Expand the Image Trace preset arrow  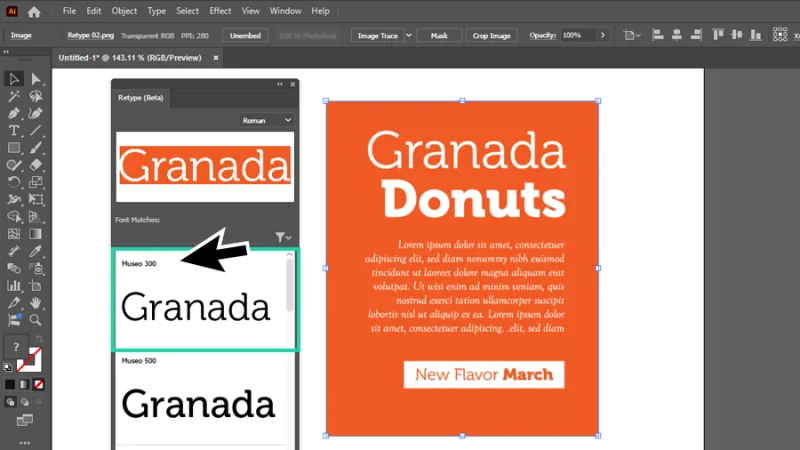point(409,35)
